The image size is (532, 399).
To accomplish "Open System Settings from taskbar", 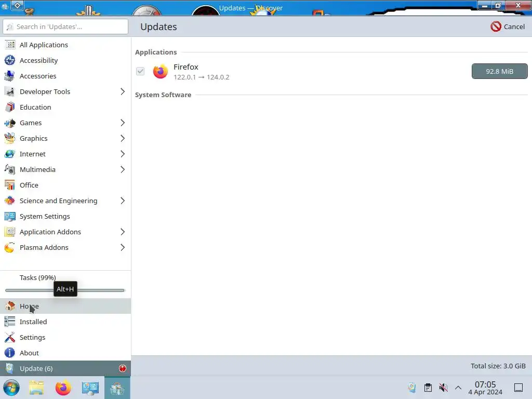I will [x=90, y=388].
